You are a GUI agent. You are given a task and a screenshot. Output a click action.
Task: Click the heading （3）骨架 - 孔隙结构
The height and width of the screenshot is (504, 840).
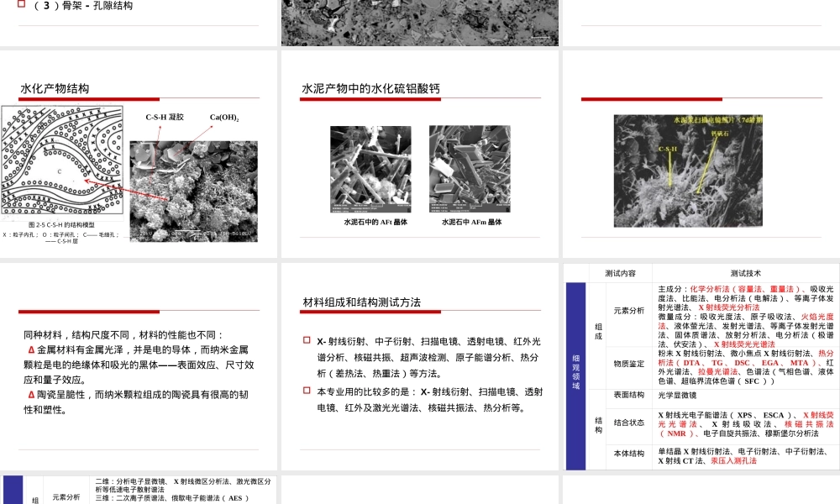(x=83, y=5)
